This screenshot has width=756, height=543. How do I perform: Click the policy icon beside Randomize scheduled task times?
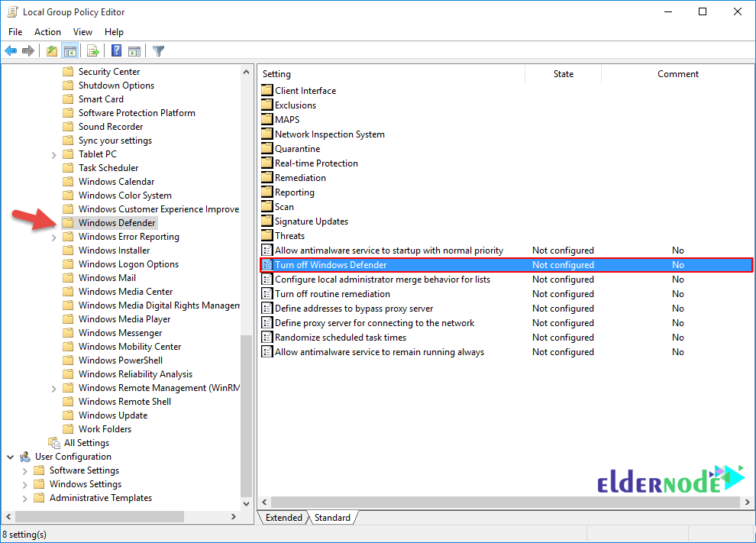tap(267, 337)
